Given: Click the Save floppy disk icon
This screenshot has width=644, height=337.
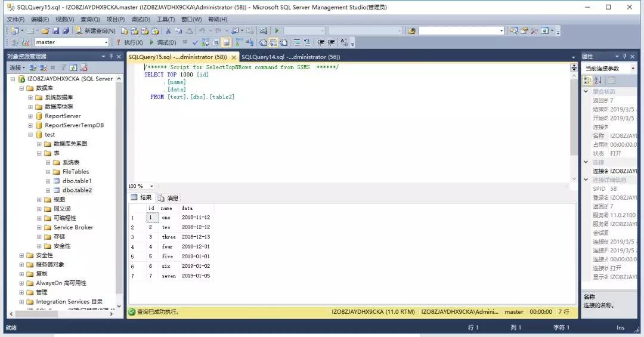Looking at the screenshot, I should [x=55, y=30].
